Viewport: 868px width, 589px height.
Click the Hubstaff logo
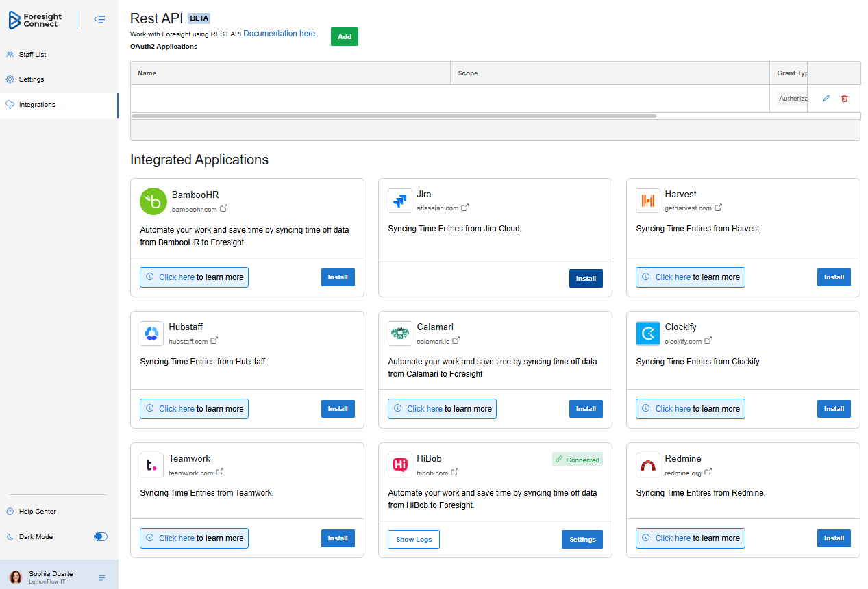click(152, 334)
